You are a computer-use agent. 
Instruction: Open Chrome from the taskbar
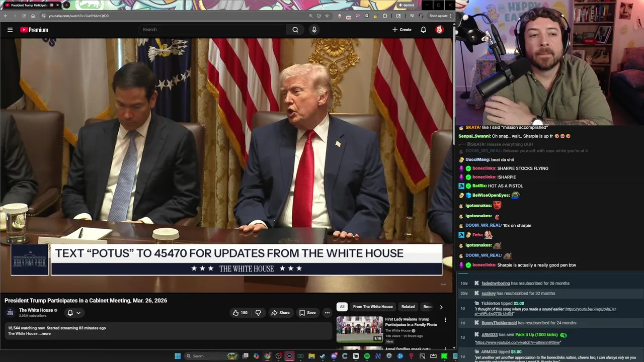[267, 356]
